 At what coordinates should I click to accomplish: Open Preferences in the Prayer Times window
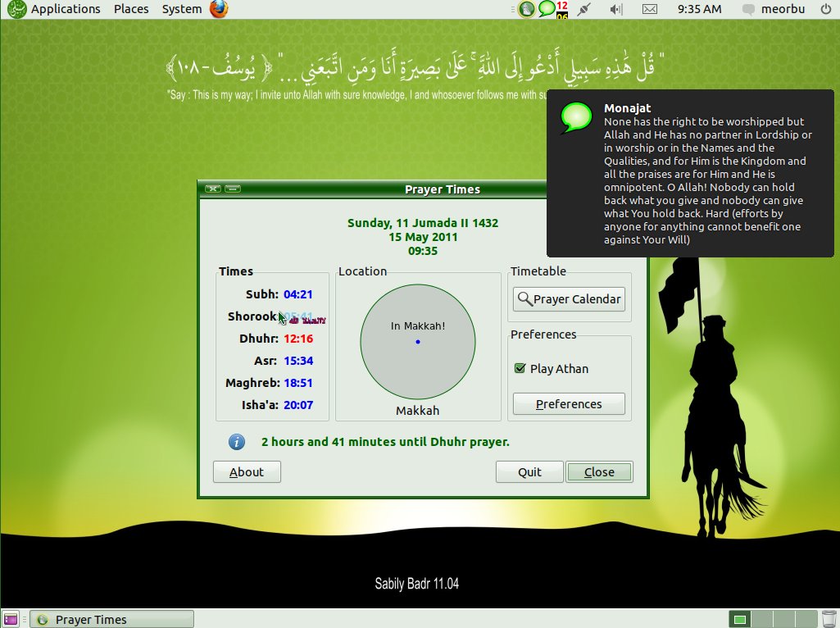point(569,403)
